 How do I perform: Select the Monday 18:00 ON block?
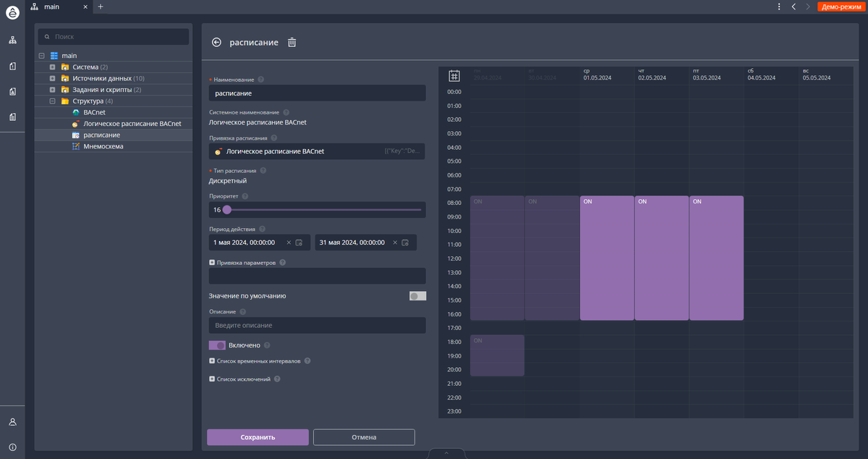(x=497, y=355)
